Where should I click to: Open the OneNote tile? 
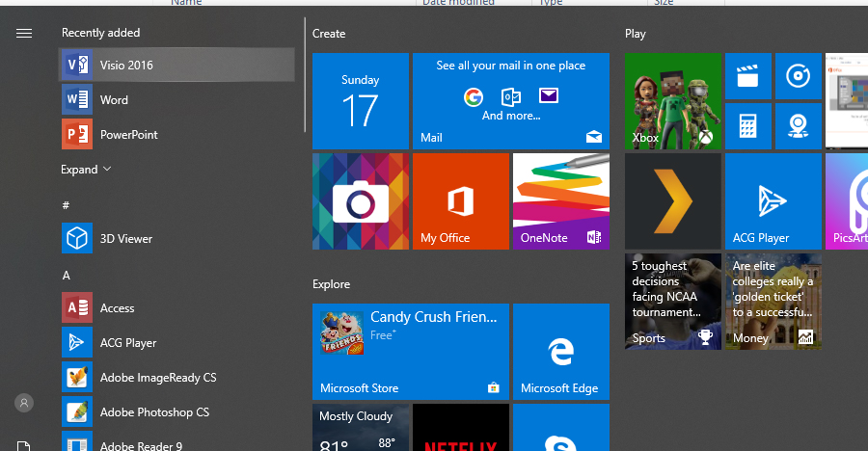tap(560, 201)
